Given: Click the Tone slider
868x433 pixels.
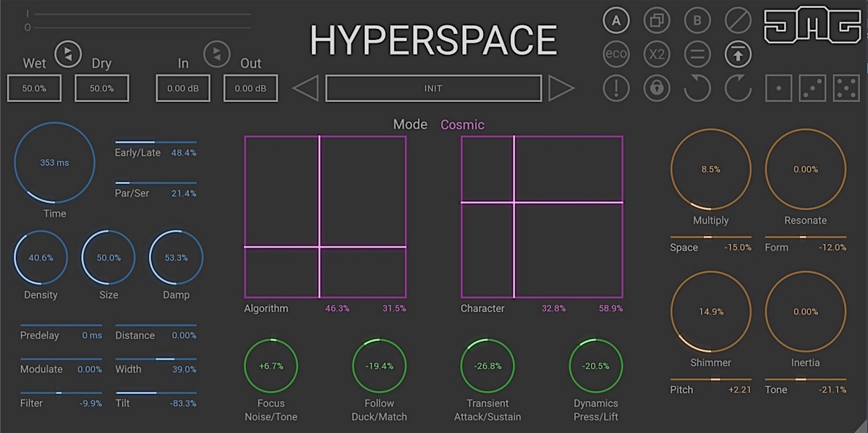Looking at the screenshot, I should (806, 379).
